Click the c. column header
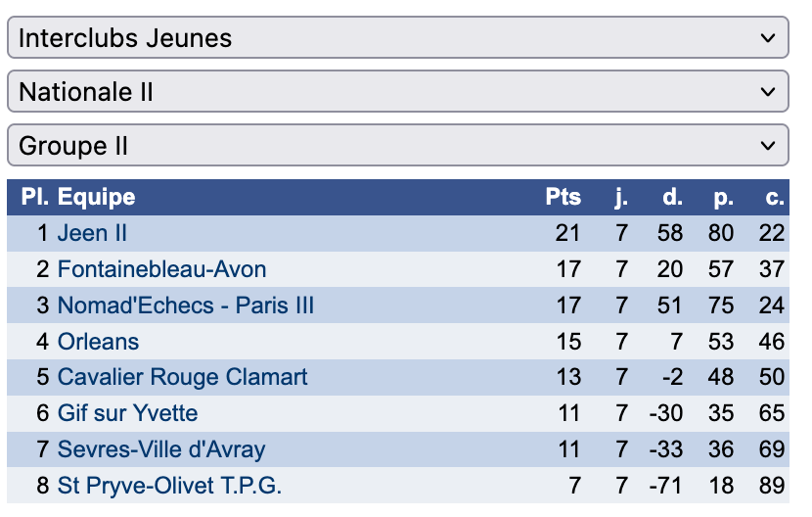Image resolution: width=812 pixels, height=517 pixels. 775,197
